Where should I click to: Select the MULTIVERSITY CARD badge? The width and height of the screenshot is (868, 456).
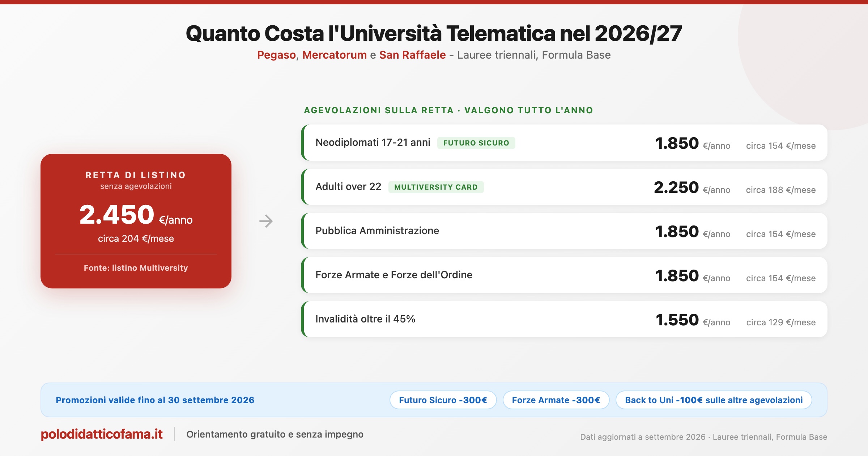pos(436,187)
